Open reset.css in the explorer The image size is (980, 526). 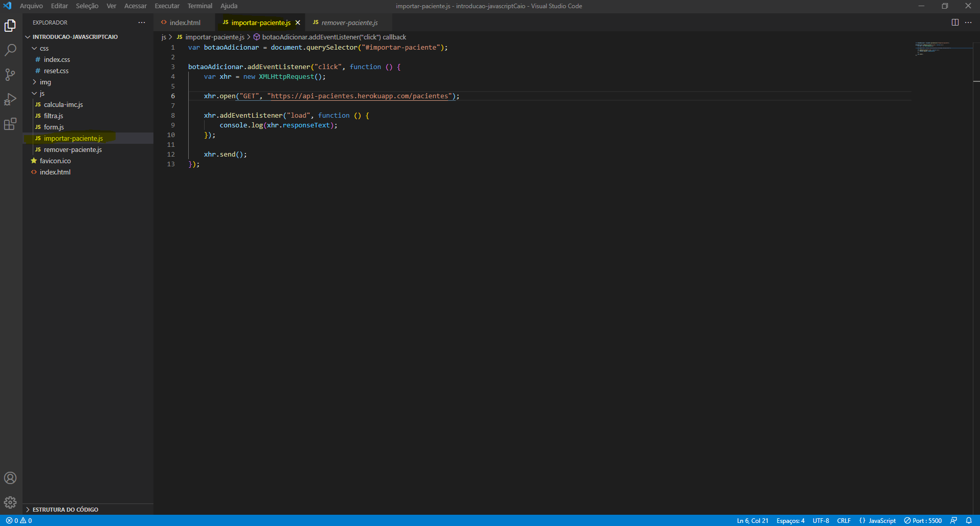(x=88, y=71)
